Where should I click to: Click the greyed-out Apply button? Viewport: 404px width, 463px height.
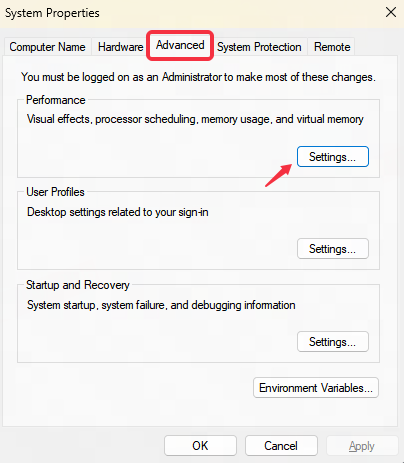tap(362, 446)
